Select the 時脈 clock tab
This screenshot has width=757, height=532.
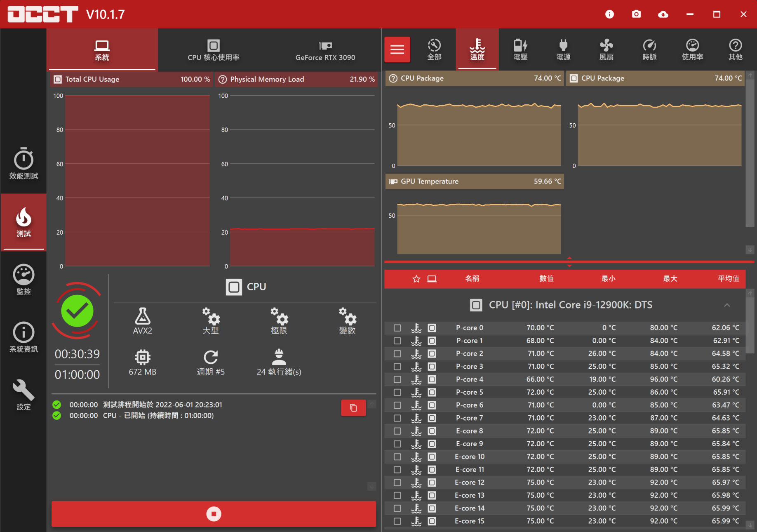pos(649,49)
